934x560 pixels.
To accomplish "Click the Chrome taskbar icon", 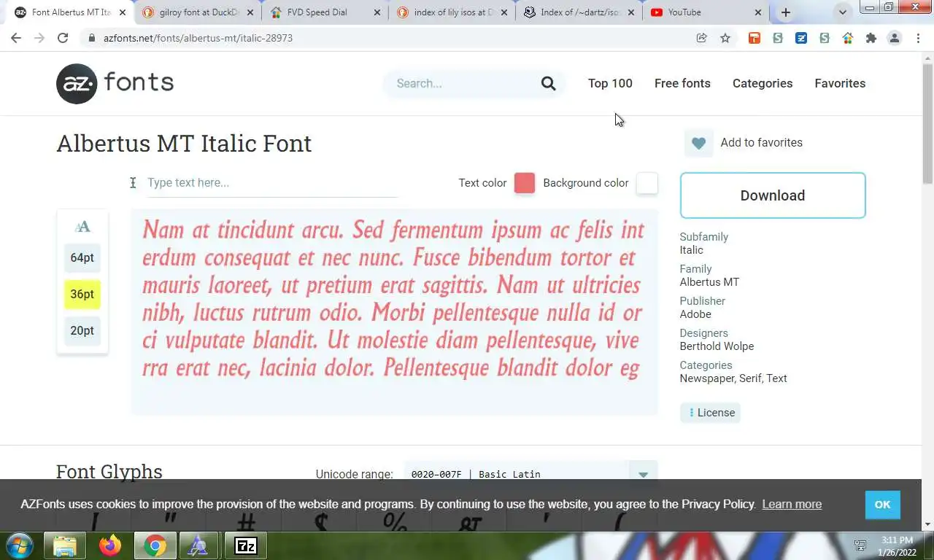I will coord(155,545).
